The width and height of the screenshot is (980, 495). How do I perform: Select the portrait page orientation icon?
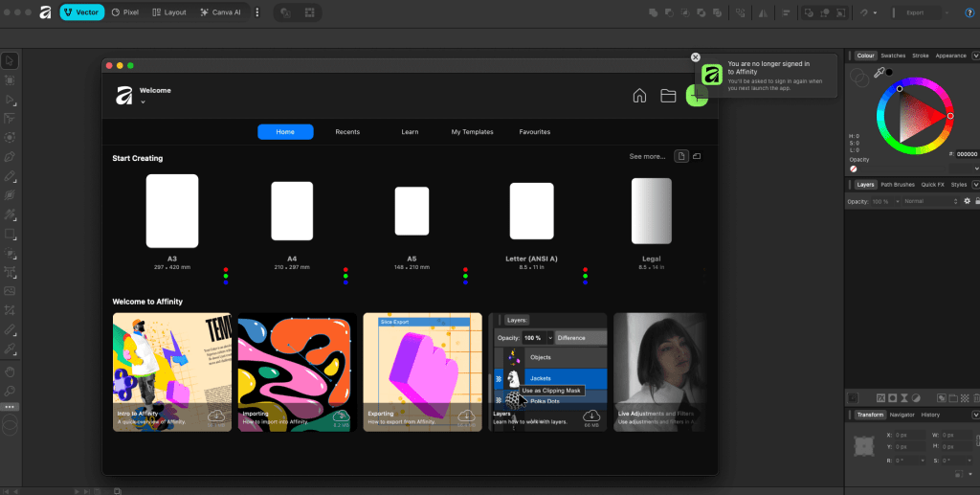680,156
